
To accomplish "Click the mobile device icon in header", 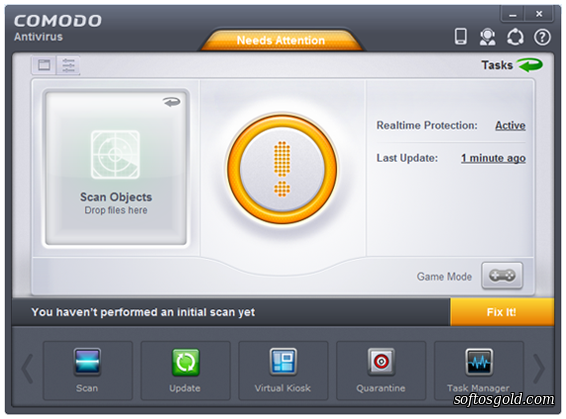I will coord(460,36).
